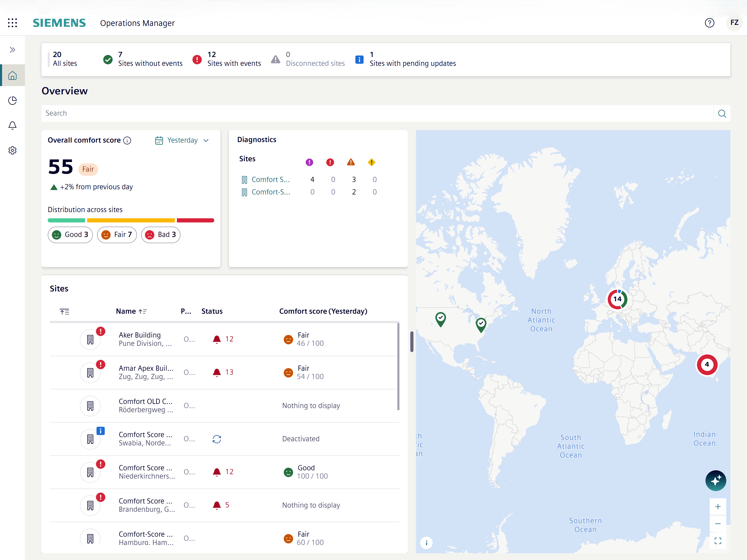The height and width of the screenshot is (560, 747).
Task: Sort the sites by Name column
Action: click(x=131, y=312)
